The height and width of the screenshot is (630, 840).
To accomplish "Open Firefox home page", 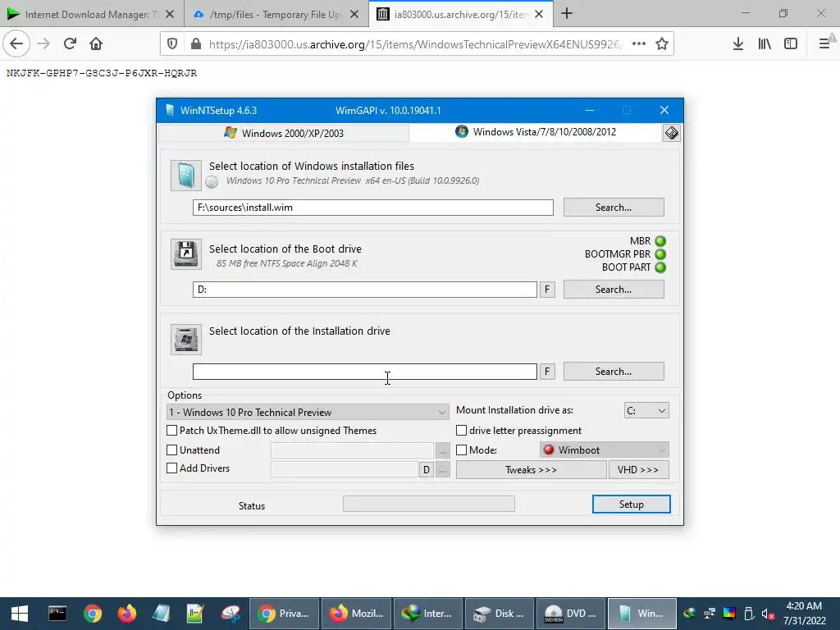I will [96, 43].
